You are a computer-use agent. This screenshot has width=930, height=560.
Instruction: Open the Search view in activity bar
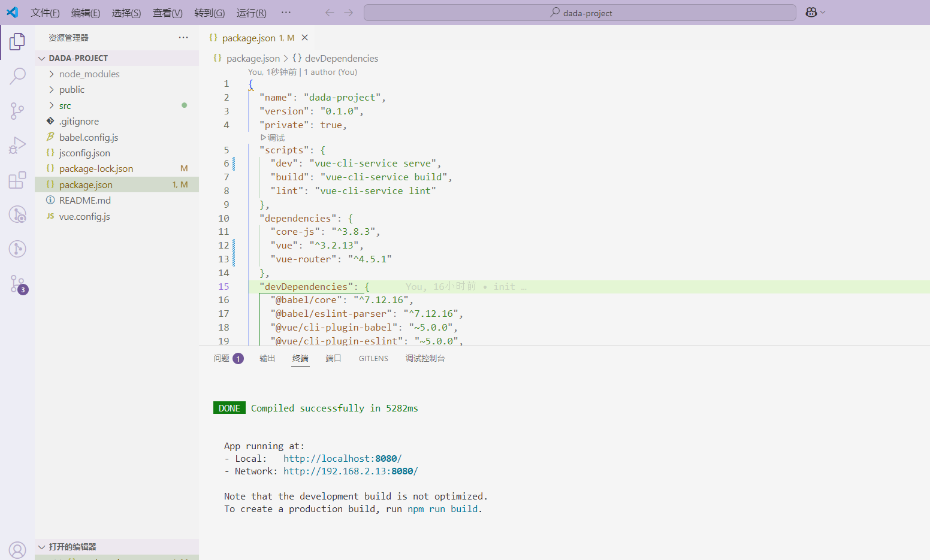coord(17,76)
